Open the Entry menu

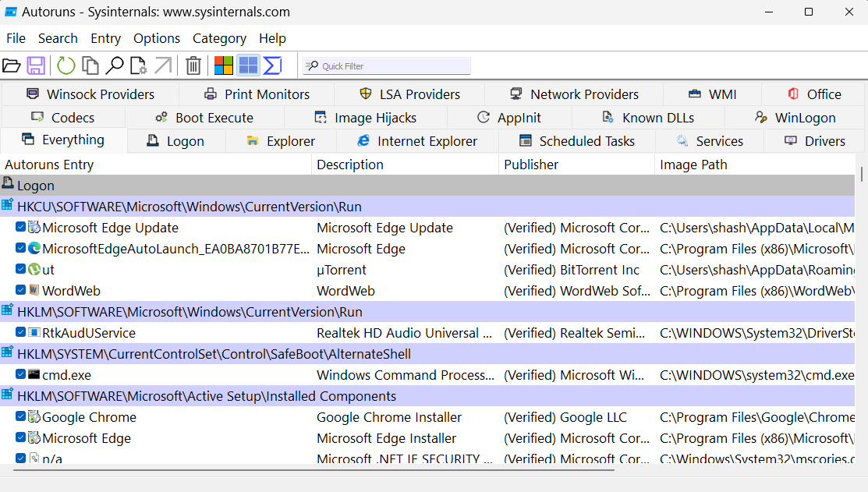(105, 38)
